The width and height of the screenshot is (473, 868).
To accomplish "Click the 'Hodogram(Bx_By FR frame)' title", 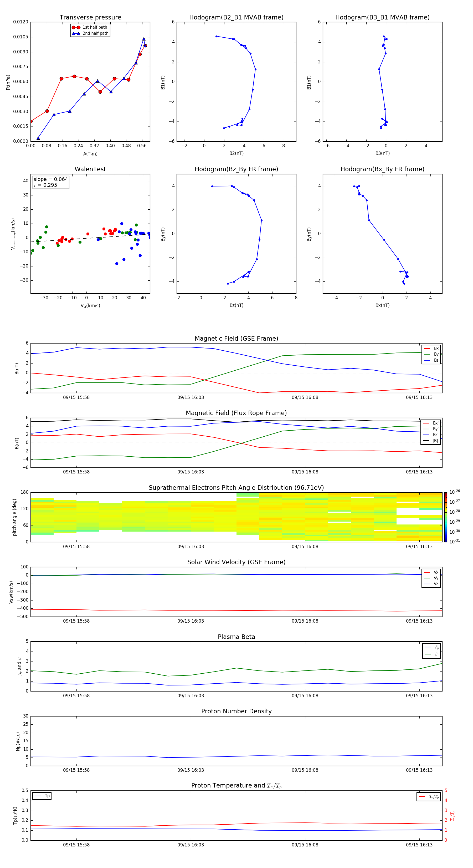I will click(382, 169).
